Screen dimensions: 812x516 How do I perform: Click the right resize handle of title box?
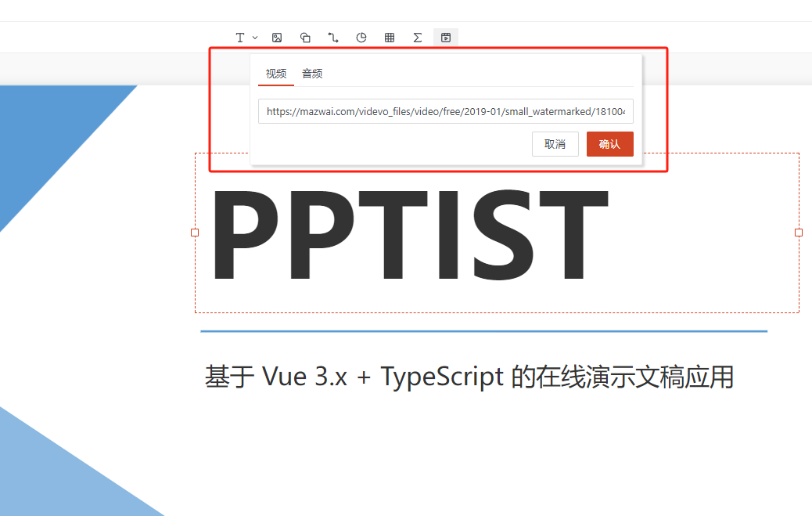pos(799,233)
